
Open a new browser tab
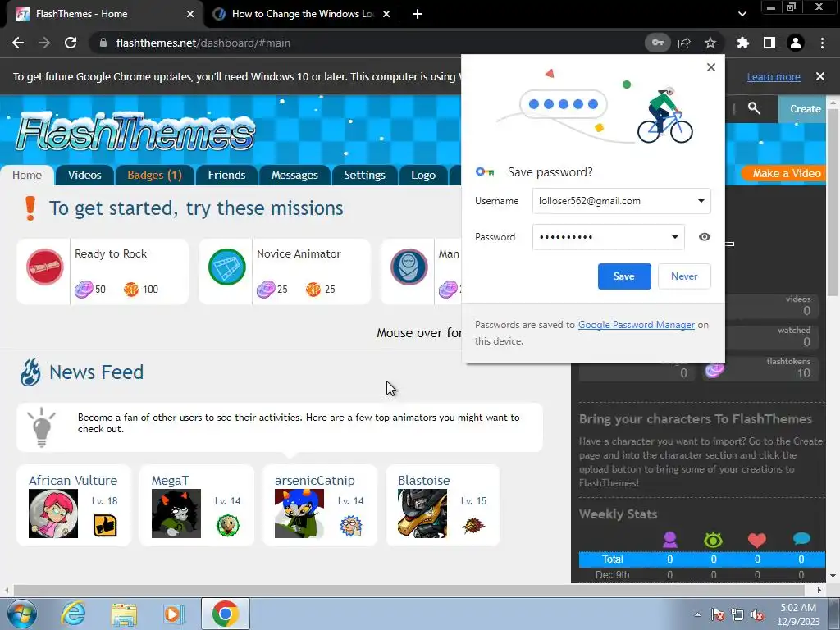pos(418,14)
